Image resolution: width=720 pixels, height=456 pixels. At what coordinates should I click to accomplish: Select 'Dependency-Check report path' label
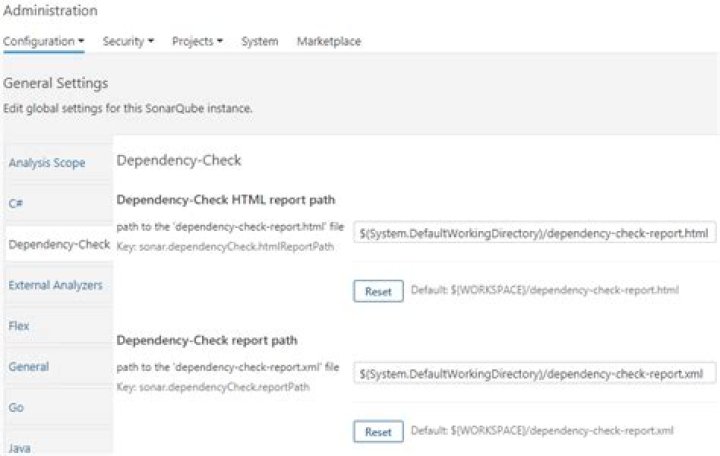click(207, 340)
